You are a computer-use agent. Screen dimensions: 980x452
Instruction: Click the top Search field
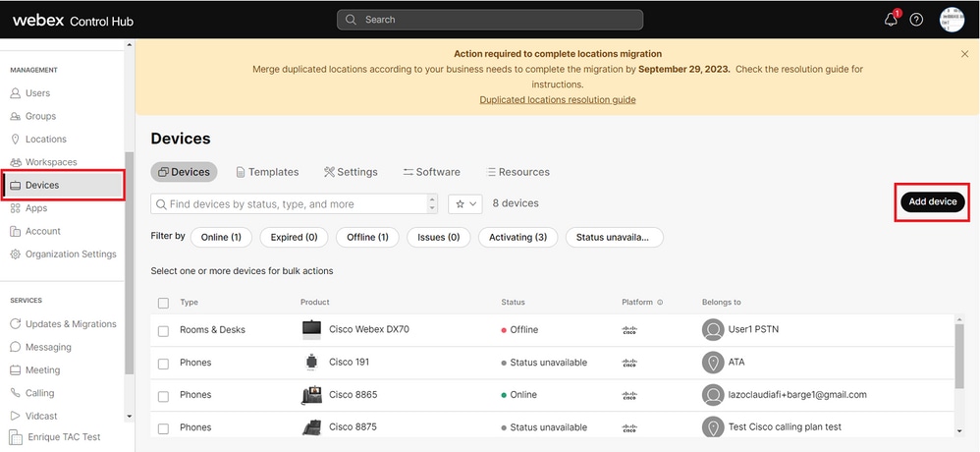[490, 20]
